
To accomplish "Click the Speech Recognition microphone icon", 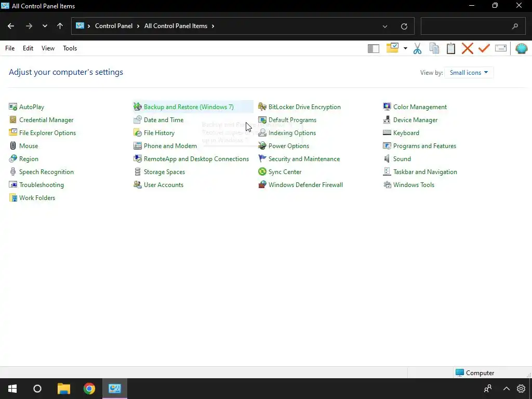I will [x=13, y=171].
